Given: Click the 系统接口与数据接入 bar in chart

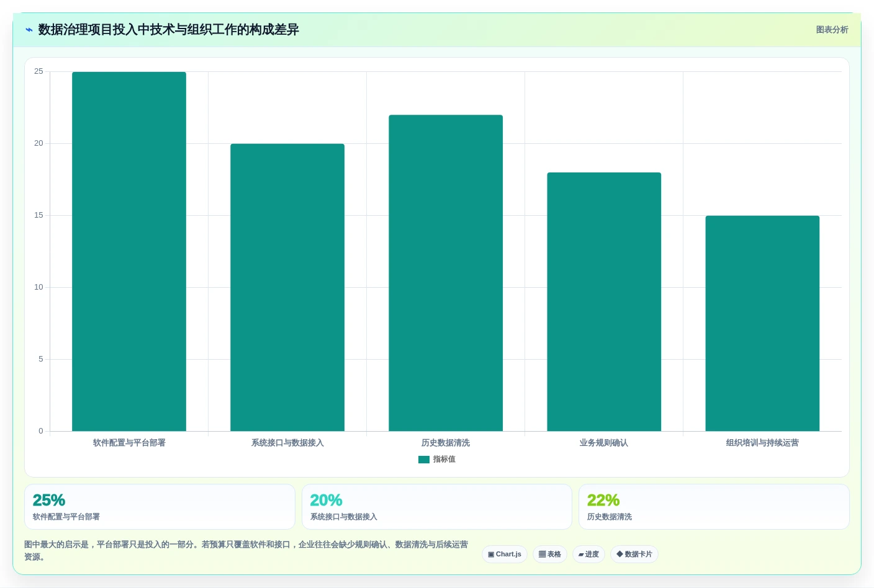Looking at the screenshot, I should coord(287,287).
